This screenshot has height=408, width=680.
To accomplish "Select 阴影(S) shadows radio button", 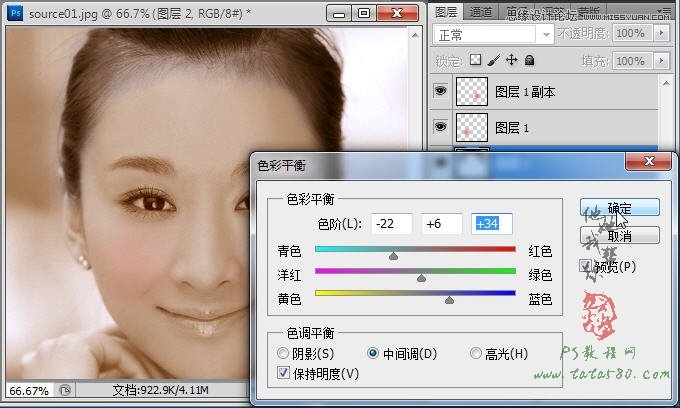I will pyautogui.click(x=283, y=353).
